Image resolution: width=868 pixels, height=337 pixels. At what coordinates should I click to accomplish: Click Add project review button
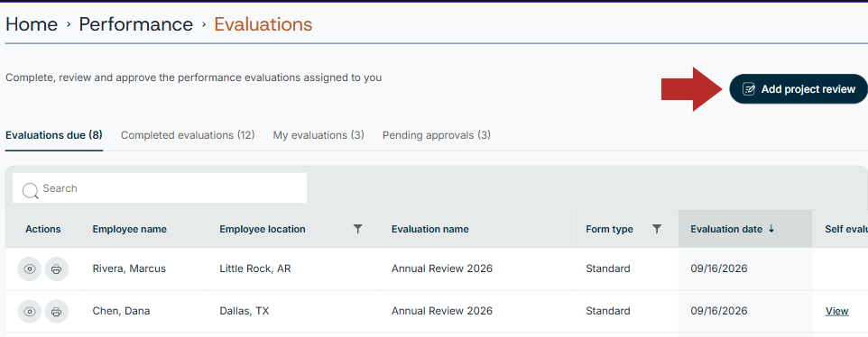pyautogui.click(x=799, y=89)
